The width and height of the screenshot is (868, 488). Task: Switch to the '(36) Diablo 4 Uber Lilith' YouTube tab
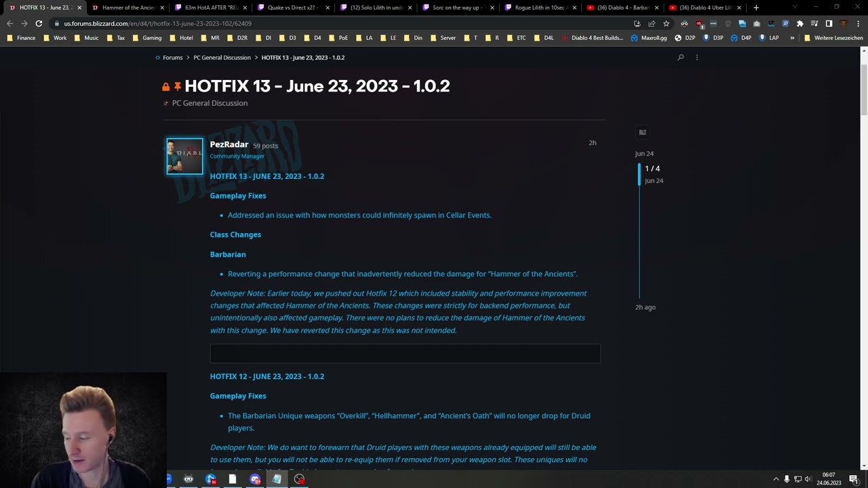[x=706, y=7]
